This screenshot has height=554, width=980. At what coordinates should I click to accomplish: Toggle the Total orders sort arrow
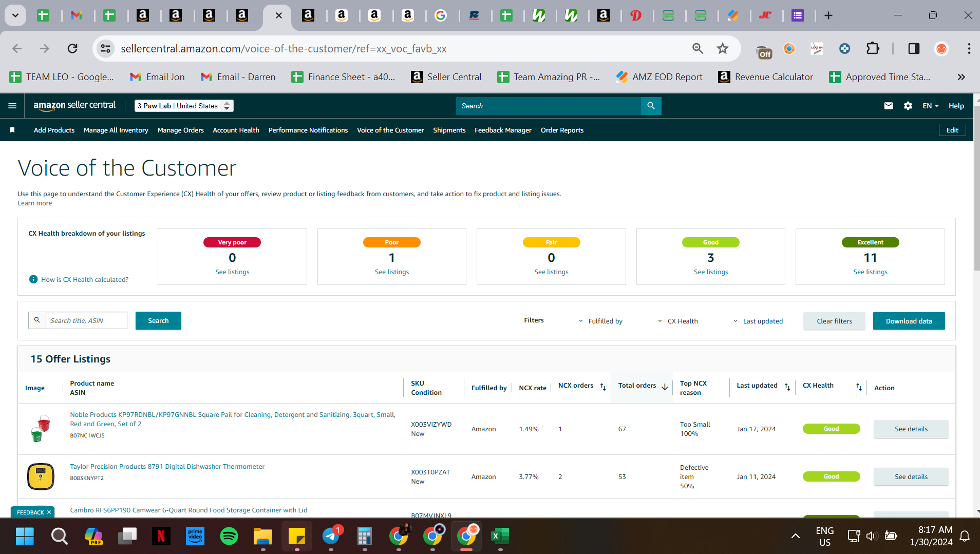[x=665, y=387]
